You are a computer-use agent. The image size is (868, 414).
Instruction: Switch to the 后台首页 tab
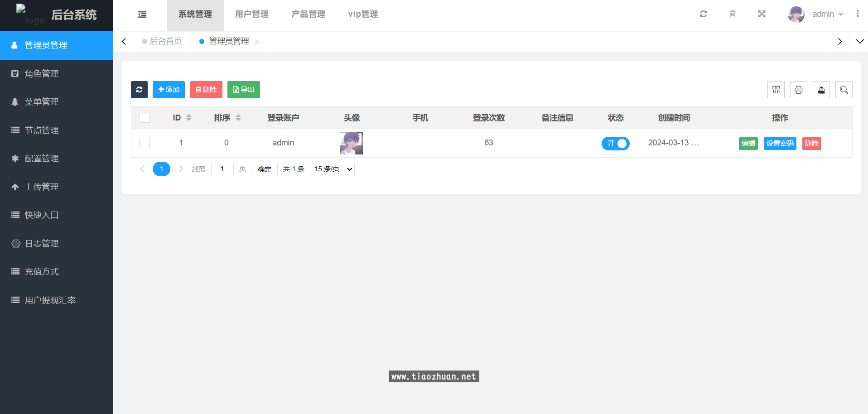162,41
